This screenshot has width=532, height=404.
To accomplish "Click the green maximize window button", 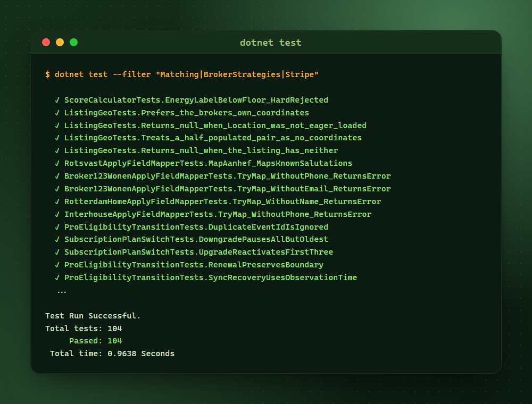I will coord(73,43).
